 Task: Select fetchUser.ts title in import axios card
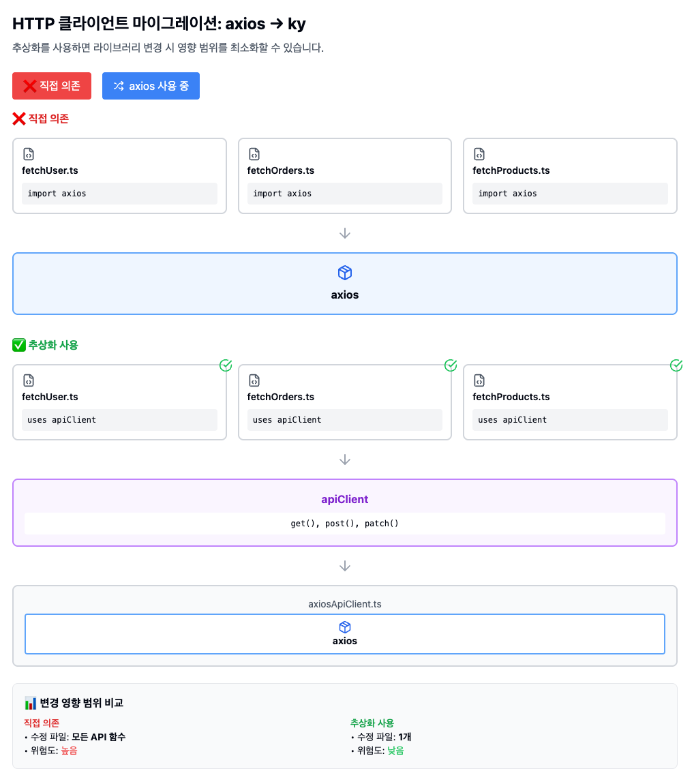click(x=50, y=170)
